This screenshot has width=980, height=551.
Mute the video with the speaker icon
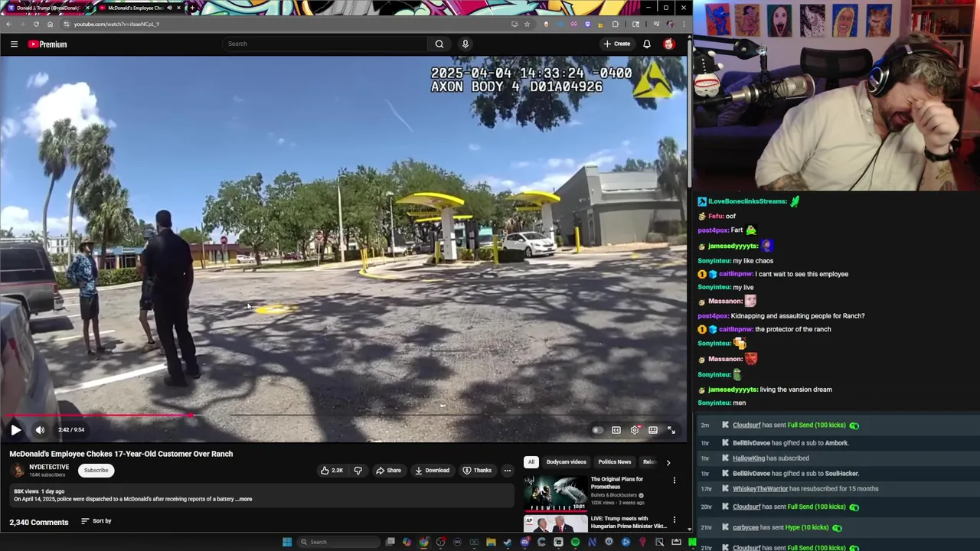[x=40, y=430]
